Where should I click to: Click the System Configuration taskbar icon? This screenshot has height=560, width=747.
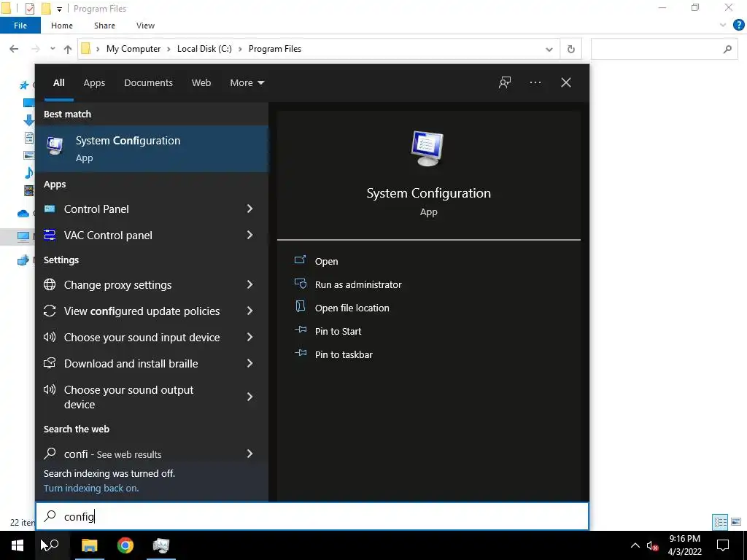[161, 545]
